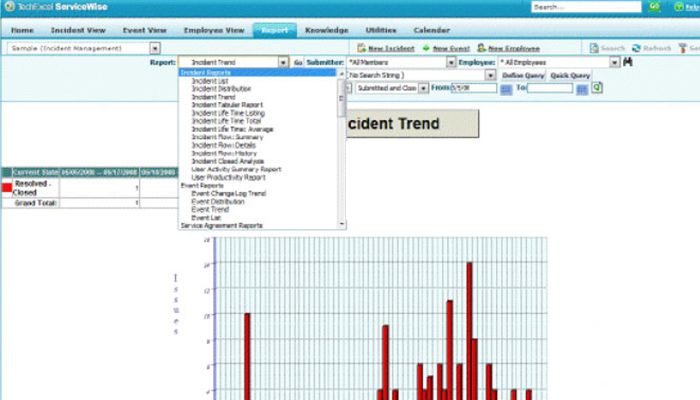Click the New Employee icon
Viewport: 700px width, 400px height.
point(481,48)
